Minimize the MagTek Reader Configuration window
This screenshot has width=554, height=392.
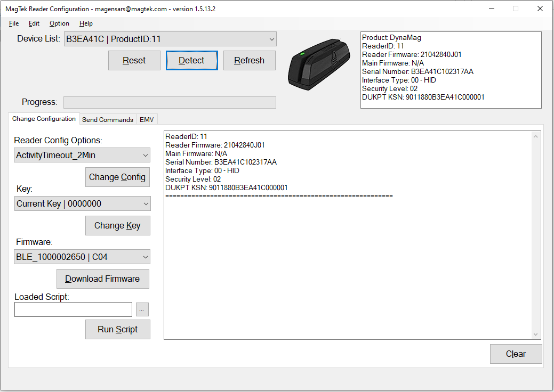[491, 9]
